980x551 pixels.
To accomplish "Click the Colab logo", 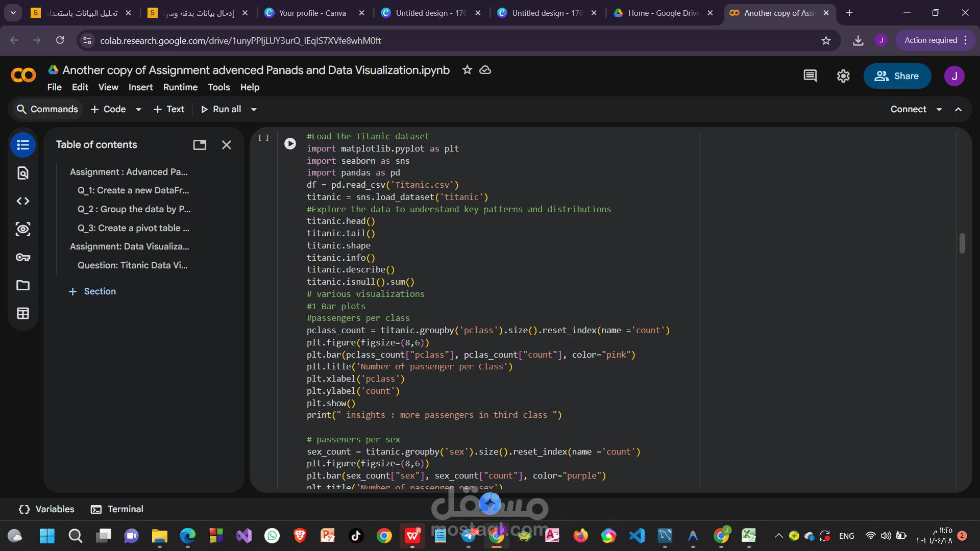I will tap(23, 76).
